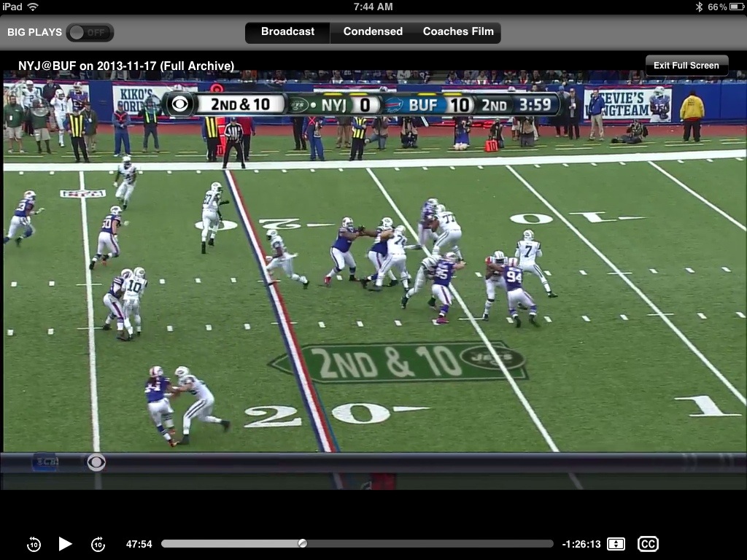Skip forward 10 seconds
Screen dimensions: 747x560
98,544
